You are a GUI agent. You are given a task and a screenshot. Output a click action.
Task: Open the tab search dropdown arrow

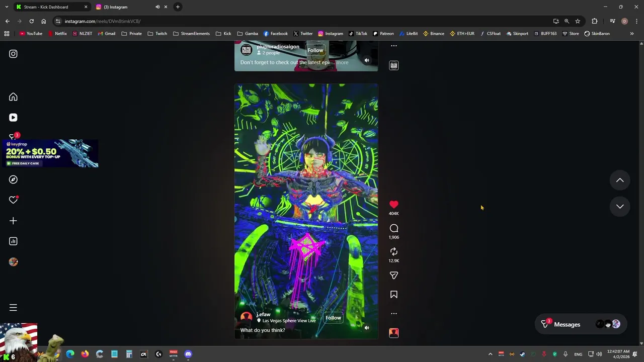7,7
